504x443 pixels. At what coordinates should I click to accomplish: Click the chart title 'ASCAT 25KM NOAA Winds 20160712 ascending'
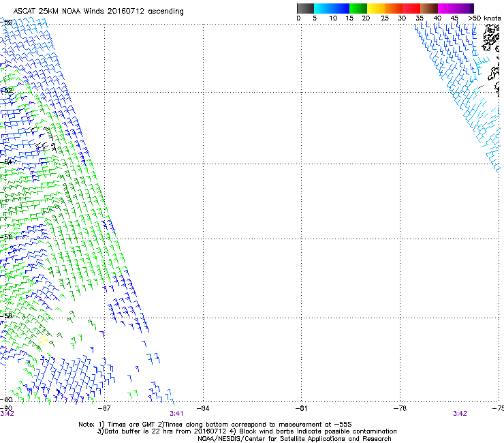pos(98,12)
